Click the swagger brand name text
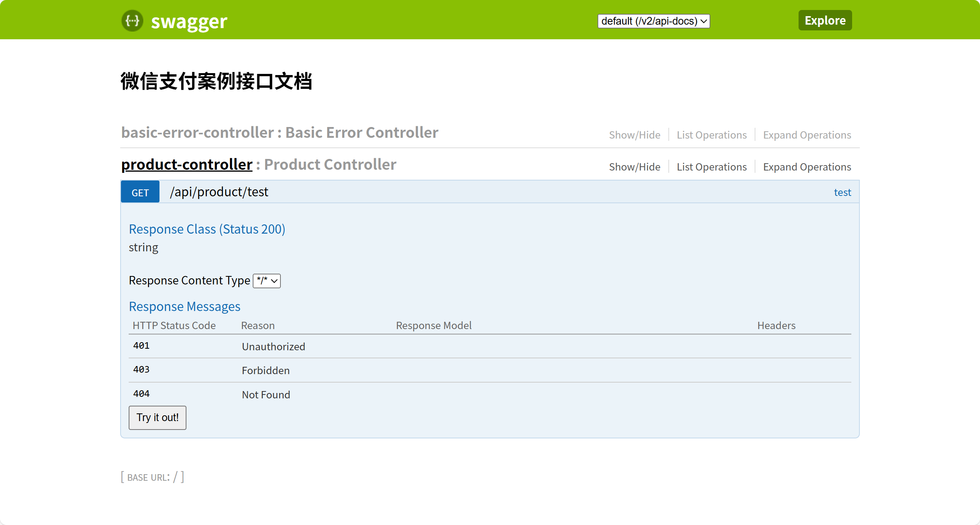 (189, 22)
